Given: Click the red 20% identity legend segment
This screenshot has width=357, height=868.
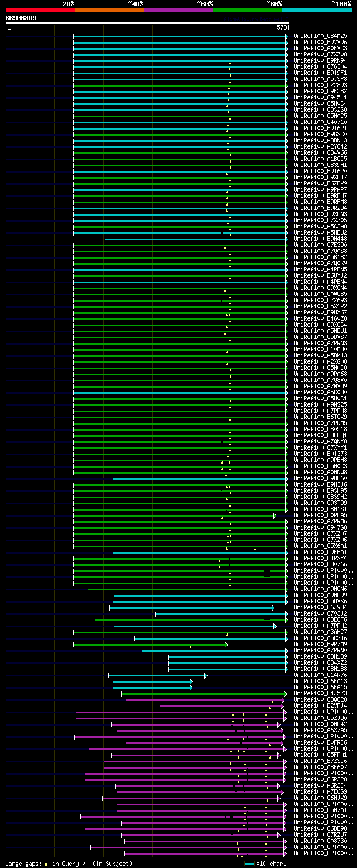Looking at the screenshot, I should point(40,9).
